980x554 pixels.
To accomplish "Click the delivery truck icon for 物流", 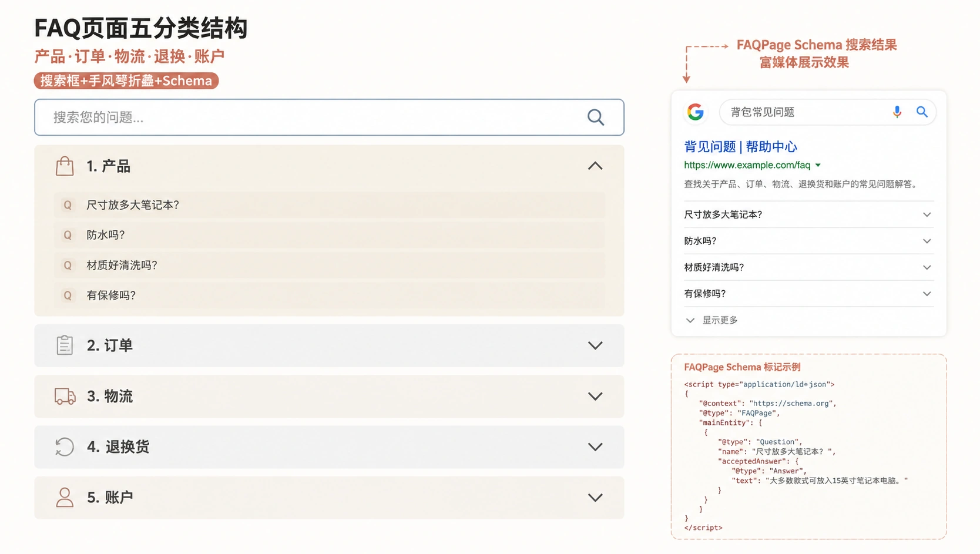I will click(65, 397).
